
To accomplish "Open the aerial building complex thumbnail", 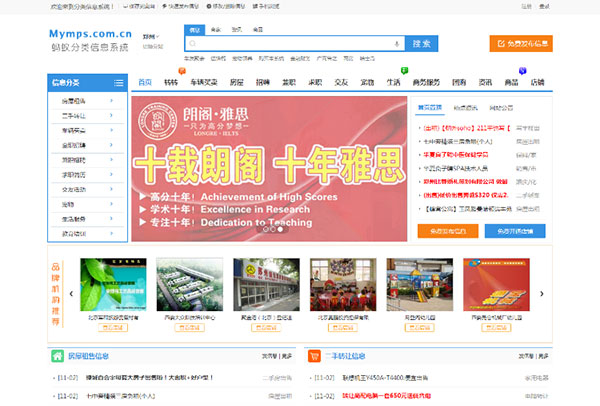I will pos(190,284).
